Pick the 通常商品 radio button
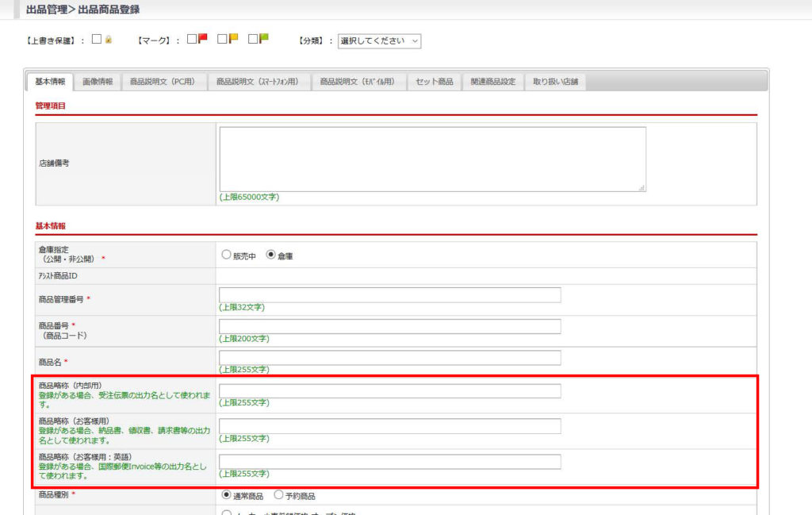This screenshot has height=515, width=812. [226, 495]
